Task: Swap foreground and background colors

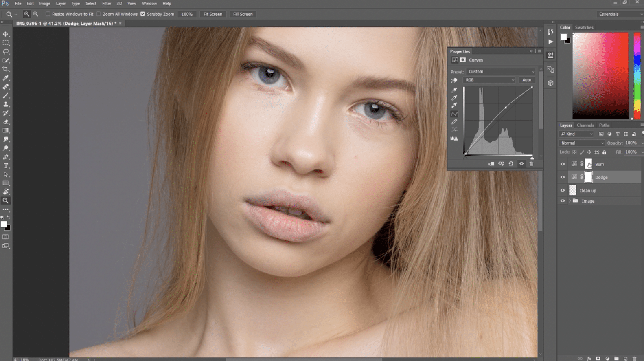Action: coord(9,218)
